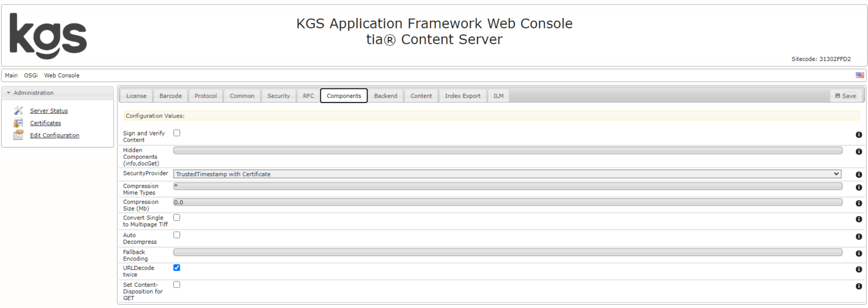This screenshot has height=308, width=868.
Task: Click the Fallback Encoding input field
Action: coord(508,252)
